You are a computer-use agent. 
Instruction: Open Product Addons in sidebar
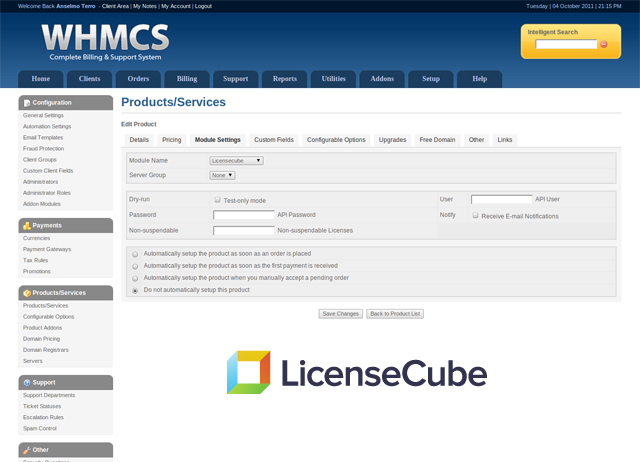click(42, 328)
